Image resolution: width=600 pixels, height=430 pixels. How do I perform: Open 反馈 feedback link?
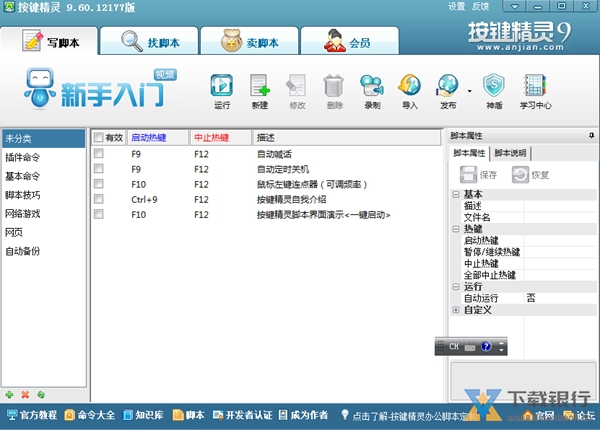point(480,6)
